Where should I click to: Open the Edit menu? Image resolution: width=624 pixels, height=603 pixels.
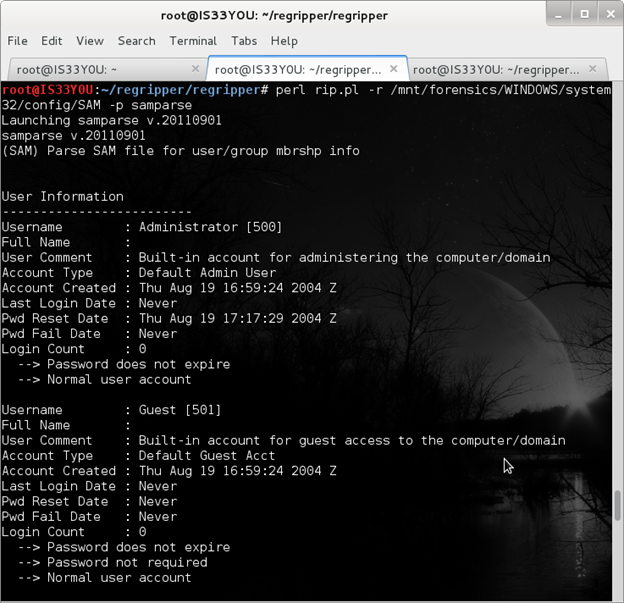pyautogui.click(x=52, y=41)
